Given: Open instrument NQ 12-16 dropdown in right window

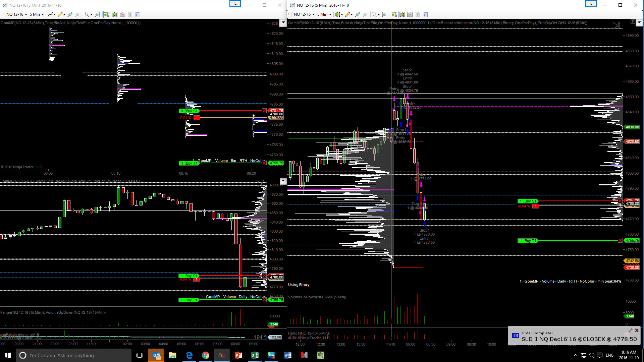Looking at the screenshot, I should (x=304, y=14).
